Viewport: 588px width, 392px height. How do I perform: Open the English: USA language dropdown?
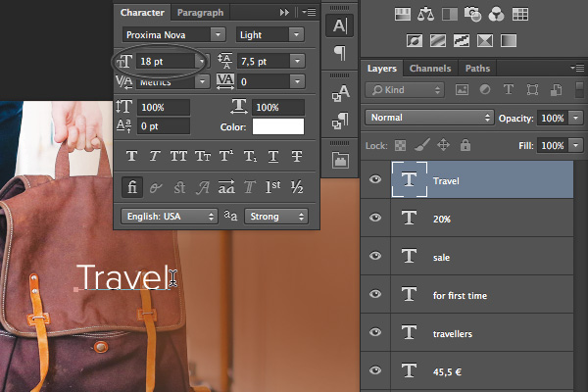point(170,217)
